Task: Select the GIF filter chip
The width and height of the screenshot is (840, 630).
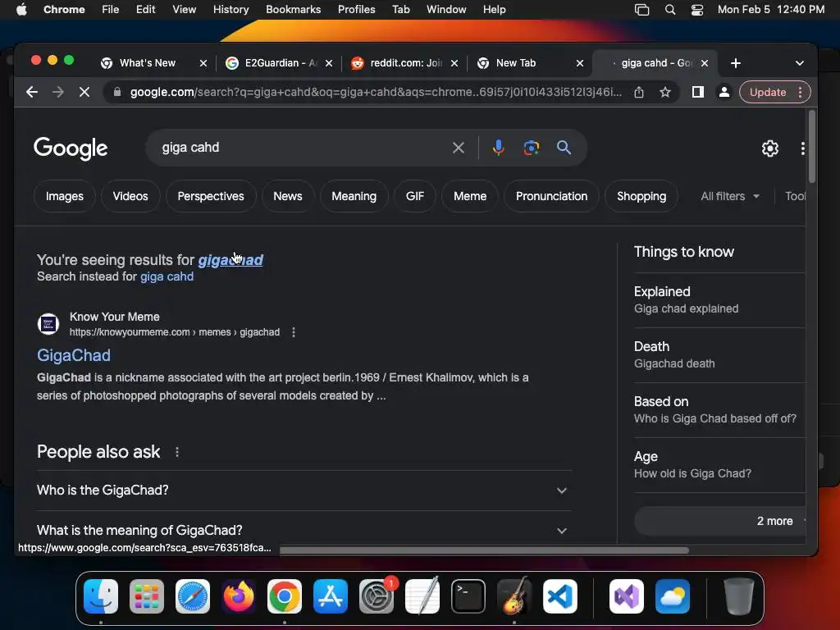Action: pos(414,197)
